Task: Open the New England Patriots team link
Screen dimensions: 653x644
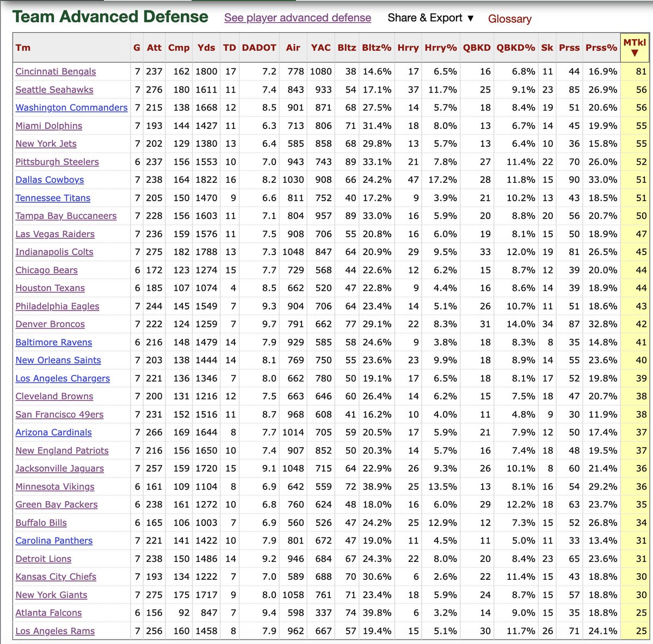Action: pos(62,450)
